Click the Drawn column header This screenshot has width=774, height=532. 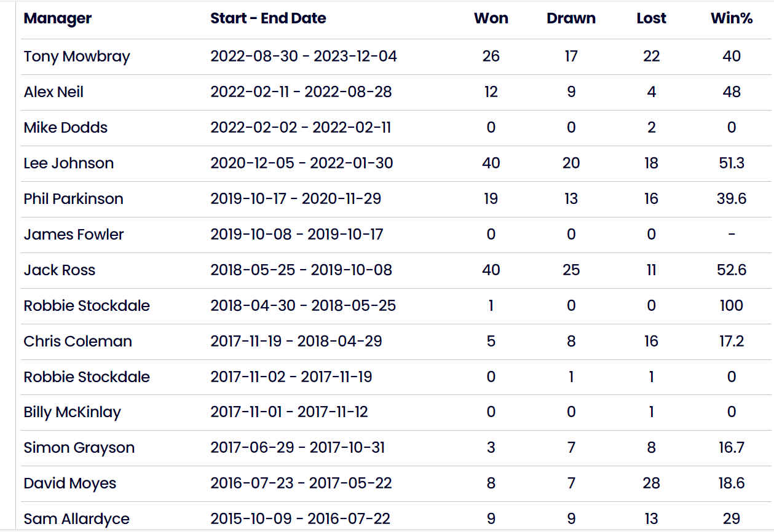pyautogui.click(x=571, y=18)
